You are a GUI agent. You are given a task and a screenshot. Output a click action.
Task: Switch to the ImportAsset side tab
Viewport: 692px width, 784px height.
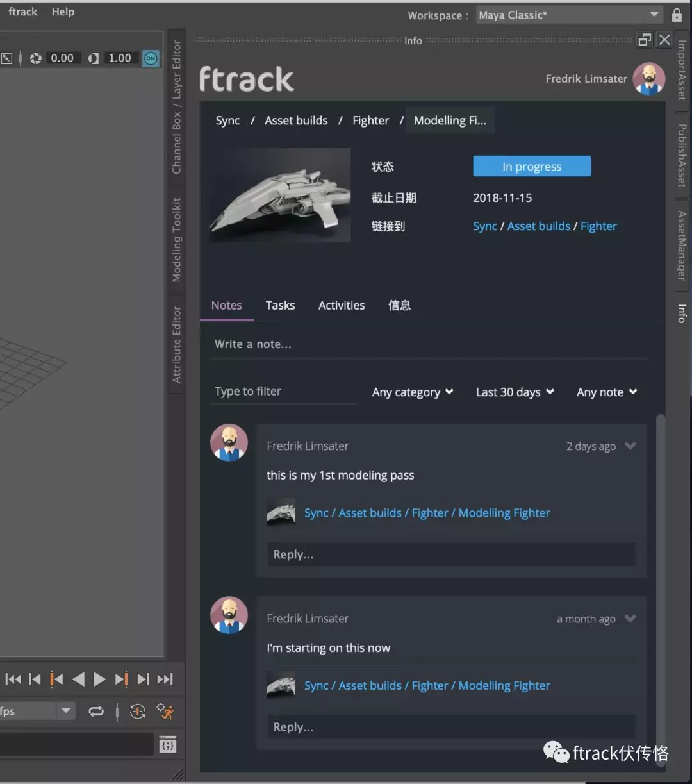click(682, 71)
